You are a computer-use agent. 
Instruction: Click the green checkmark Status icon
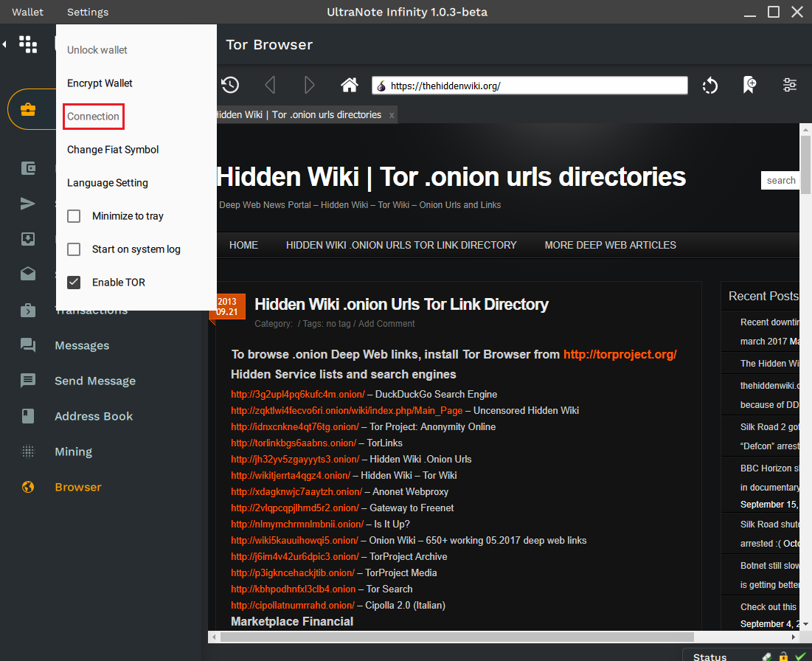(801, 657)
